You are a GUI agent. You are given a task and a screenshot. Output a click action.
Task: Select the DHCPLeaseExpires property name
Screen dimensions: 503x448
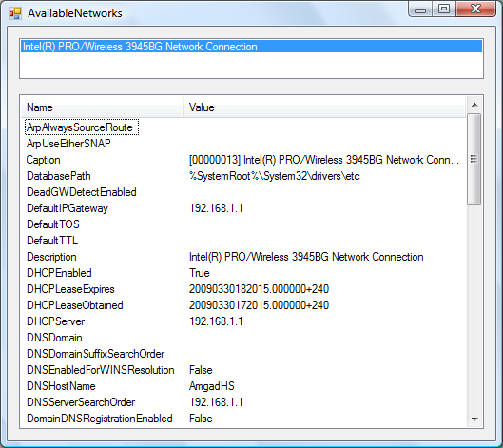tap(70, 289)
